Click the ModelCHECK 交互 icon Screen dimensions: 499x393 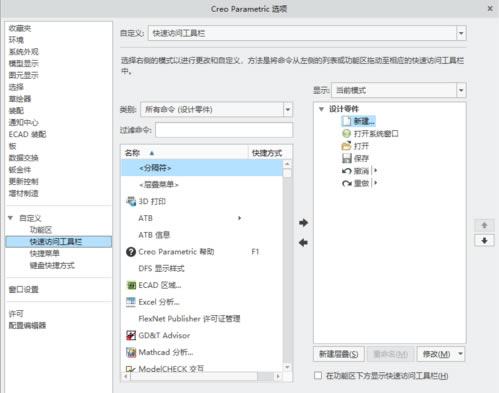(x=131, y=369)
